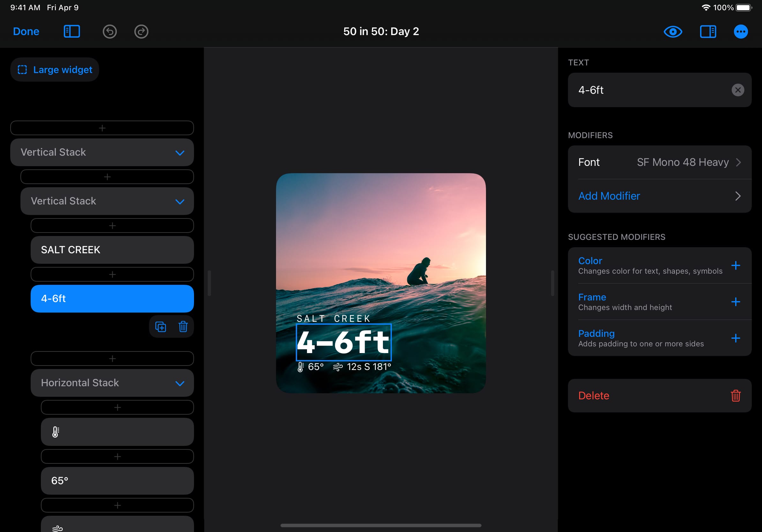Tap Done to finish editing

pyautogui.click(x=26, y=32)
